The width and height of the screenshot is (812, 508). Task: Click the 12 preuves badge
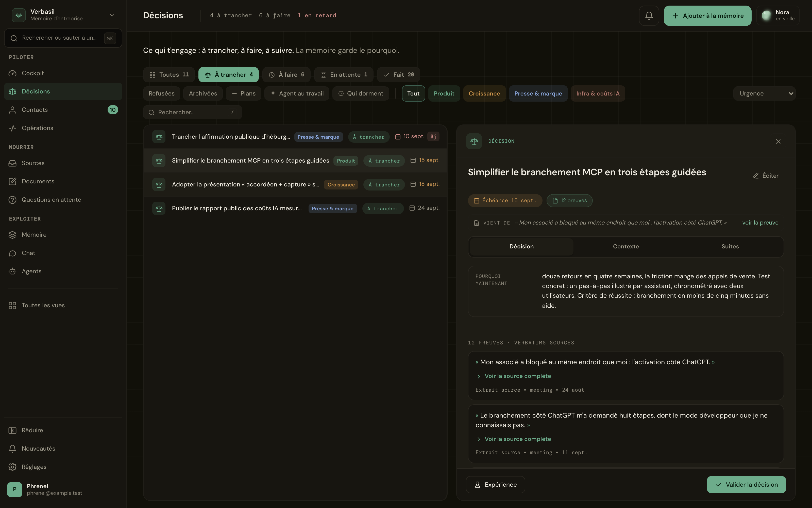tap(569, 201)
